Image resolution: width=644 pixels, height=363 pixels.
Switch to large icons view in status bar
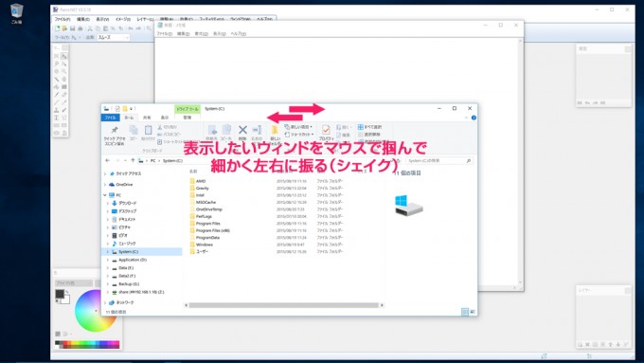tap(473, 312)
